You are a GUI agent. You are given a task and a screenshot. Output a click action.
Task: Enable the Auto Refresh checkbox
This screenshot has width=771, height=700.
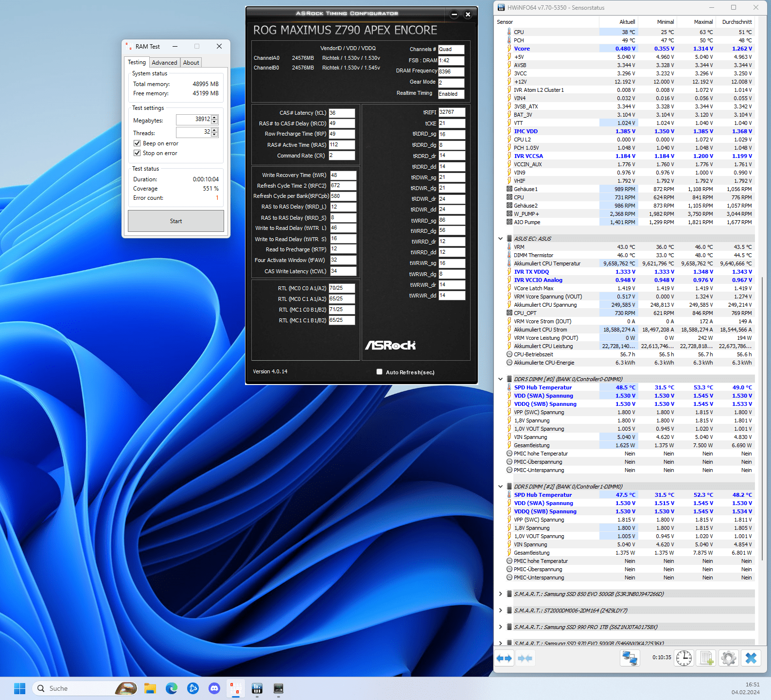pos(379,372)
